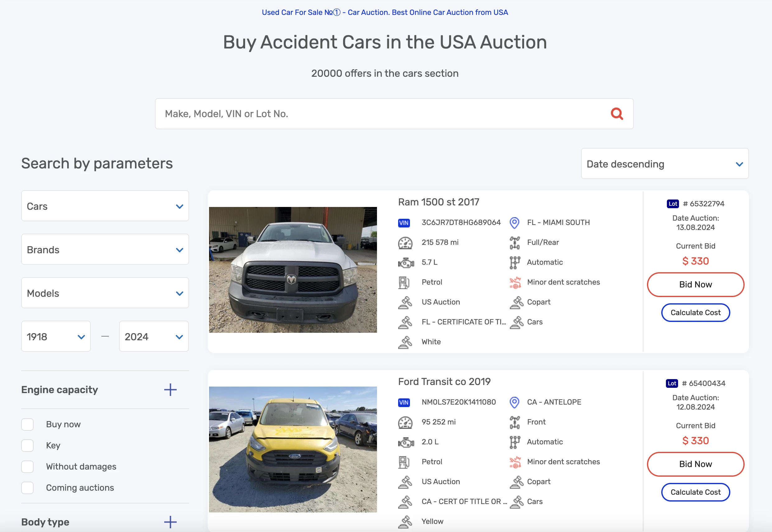Enable the Buy now checkbox filter
The height and width of the screenshot is (532, 772).
pyautogui.click(x=28, y=424)
